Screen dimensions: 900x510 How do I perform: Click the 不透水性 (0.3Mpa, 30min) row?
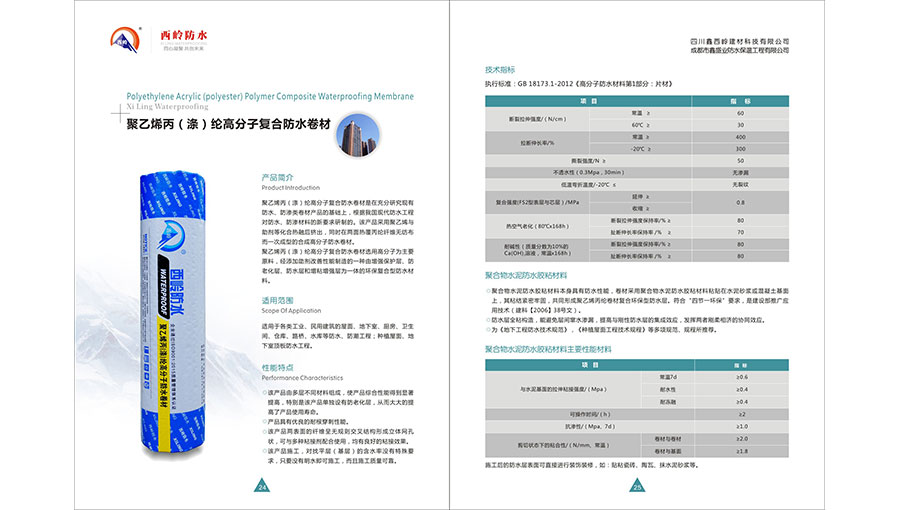coord(588,173)
